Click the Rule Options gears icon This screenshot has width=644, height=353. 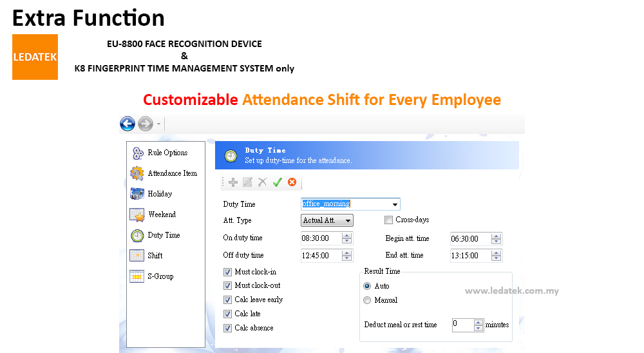pos(137,153)
